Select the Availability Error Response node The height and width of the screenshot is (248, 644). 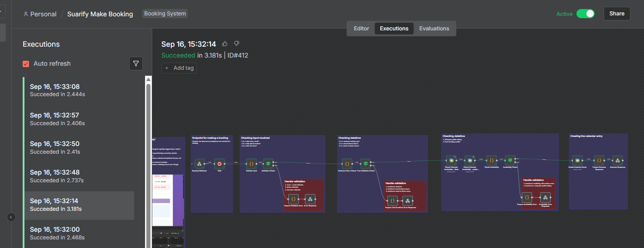[x=546, y=197]
